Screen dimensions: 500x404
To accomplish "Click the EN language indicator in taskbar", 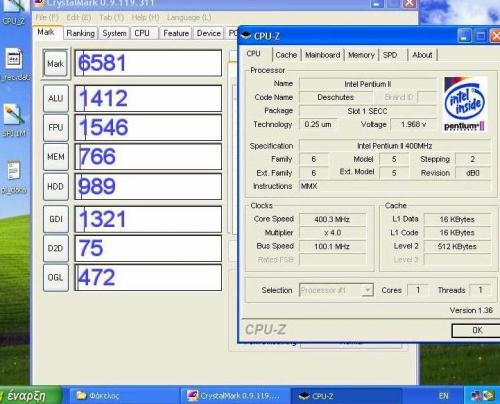I will pos(443,396).
